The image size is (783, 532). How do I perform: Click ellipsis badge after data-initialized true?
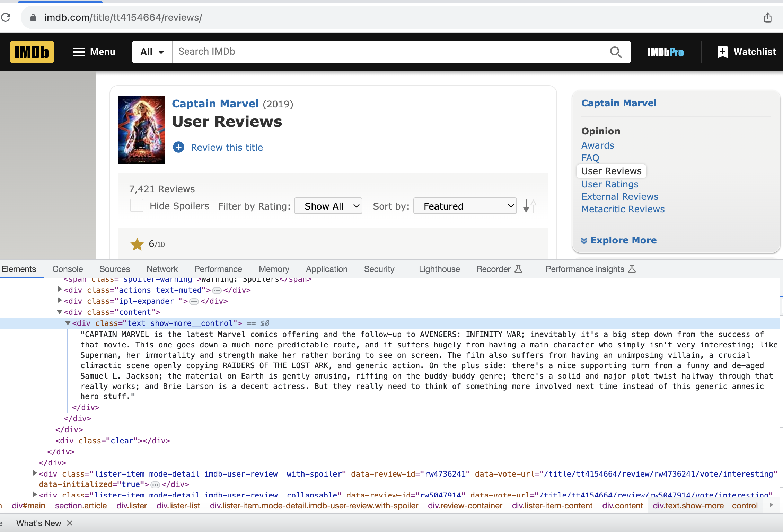point(155,485)
